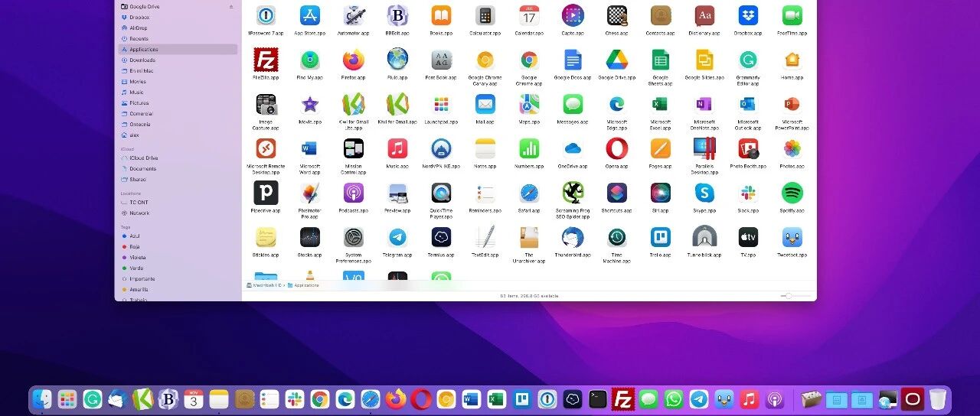Open App Store.app in the Applications folder
Screen dimensions: 980x416
point(310,15)
